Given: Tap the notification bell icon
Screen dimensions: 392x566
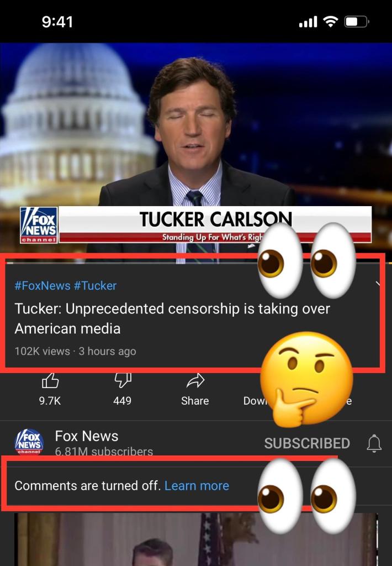Looking at the screenshot, I should point(374,443).
